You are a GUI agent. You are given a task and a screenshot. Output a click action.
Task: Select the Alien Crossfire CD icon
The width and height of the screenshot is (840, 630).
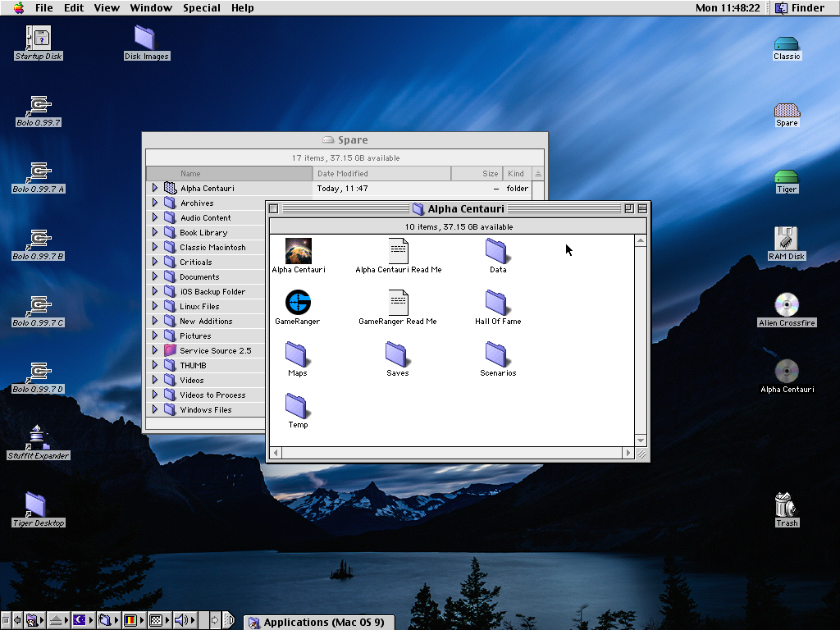tap(786, 305)
